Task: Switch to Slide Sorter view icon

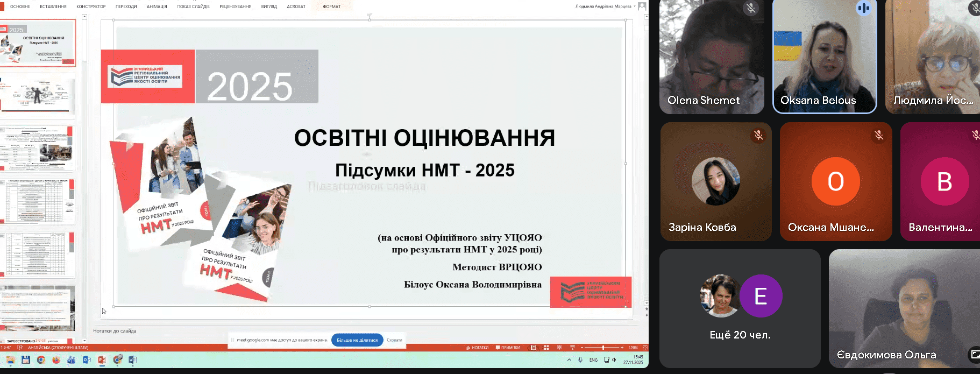Action: point(546,348)
